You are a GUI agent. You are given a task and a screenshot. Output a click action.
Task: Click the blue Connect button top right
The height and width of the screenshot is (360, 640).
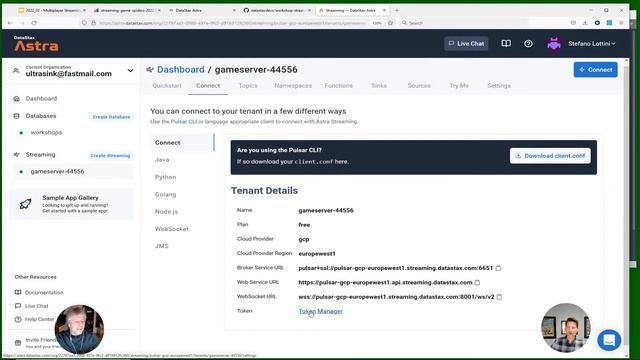click(595, 70)
